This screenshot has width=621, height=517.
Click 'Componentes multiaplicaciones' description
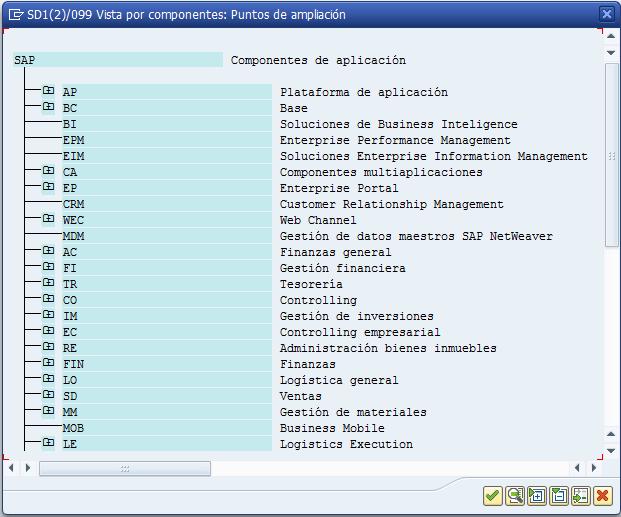click(381, 172)
